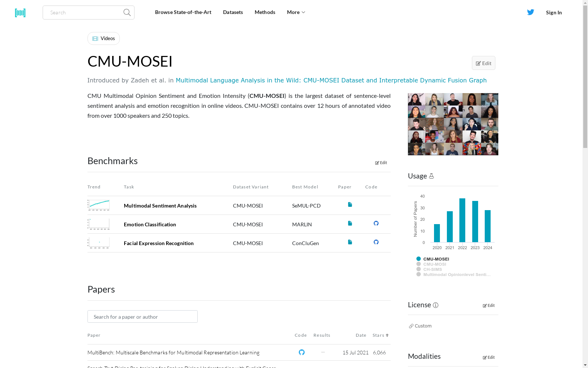
Task: Open GitHub code icon for MARLIN row
Action: [x=376, y=223]
